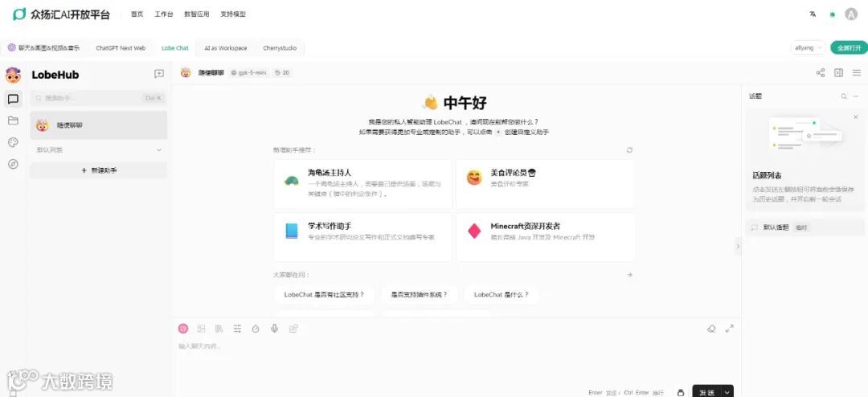The height and width of the screenshot is (397, 868).
Task: Switch to the Lobe Chat tab
Action: coord(175,48)
